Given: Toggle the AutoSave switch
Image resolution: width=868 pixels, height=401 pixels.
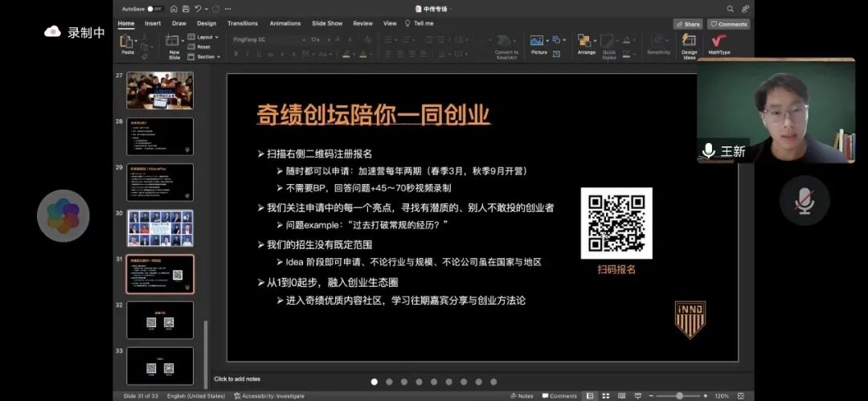Looking at the screenshot, I should click(157, 9).
